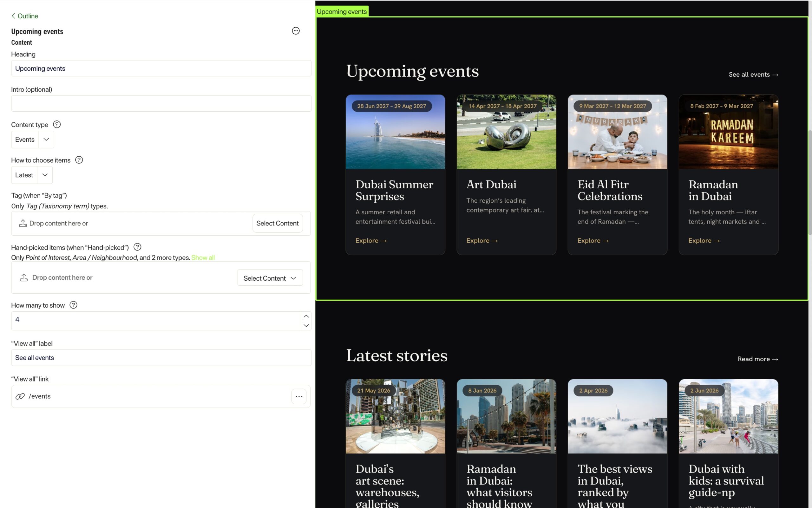Open the Ramadan Kareem card image

(728, 132)
